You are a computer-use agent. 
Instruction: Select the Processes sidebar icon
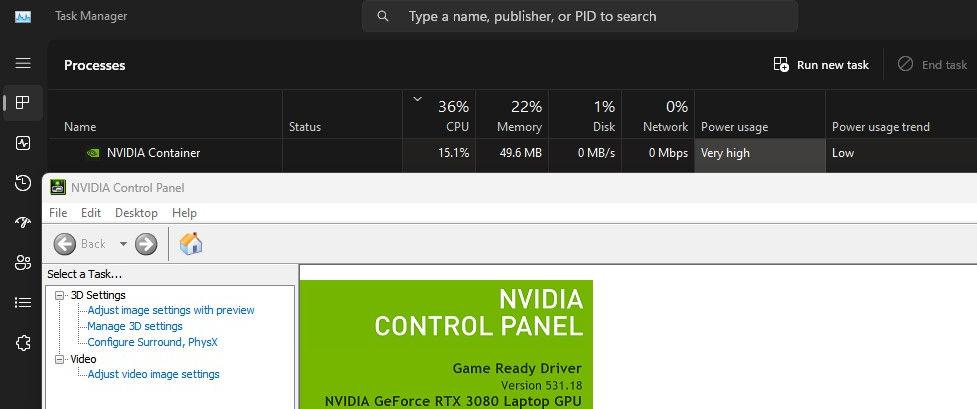point(23,103)
